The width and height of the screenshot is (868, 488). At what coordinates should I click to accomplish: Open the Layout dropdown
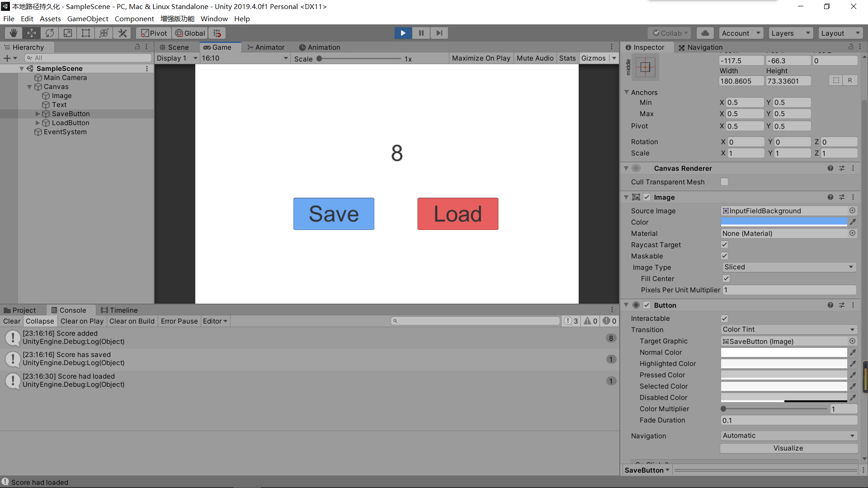click(840, 33)
